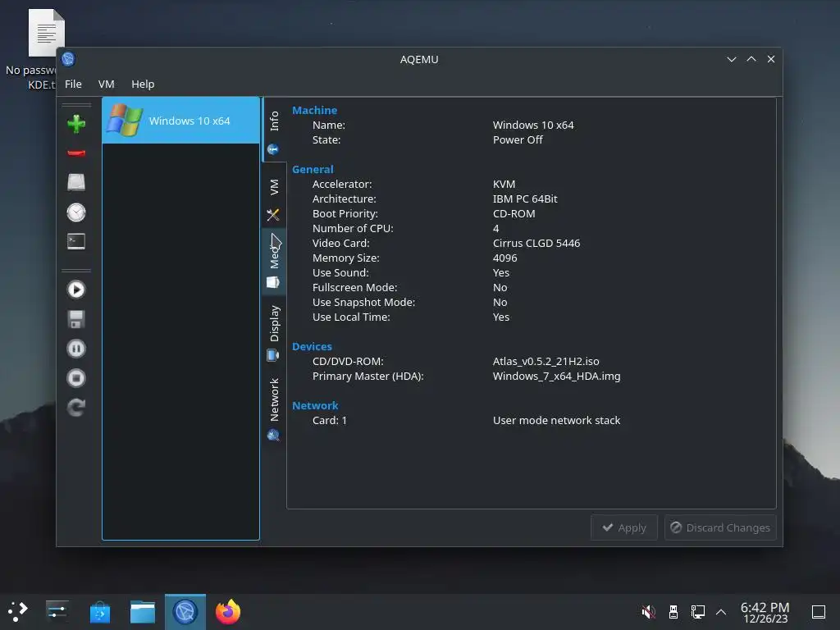Open KDE application launcher in taskbar
The image size is (840, 630).
coord(18,611)
